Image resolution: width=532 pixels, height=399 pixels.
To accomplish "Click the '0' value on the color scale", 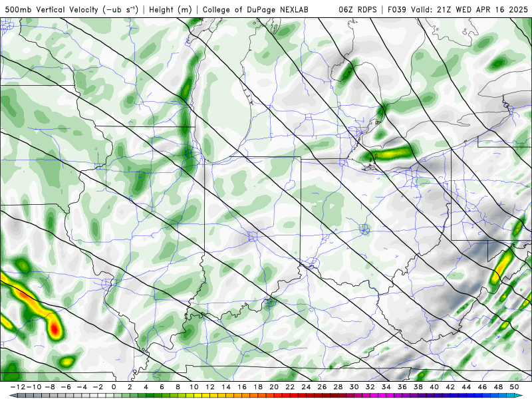I will pos(114,387).
